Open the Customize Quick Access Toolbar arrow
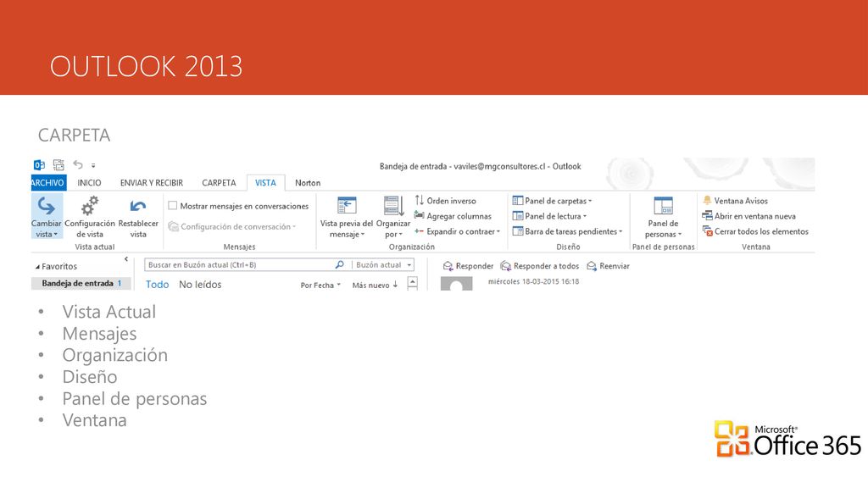Screen dimensions: 868x488 click(93, 165)
